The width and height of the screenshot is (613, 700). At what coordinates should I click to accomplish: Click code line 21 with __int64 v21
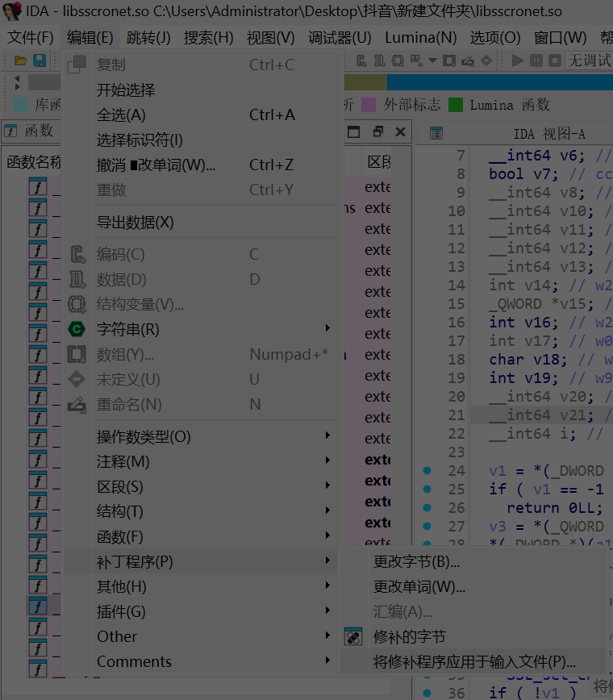point(548,415)
